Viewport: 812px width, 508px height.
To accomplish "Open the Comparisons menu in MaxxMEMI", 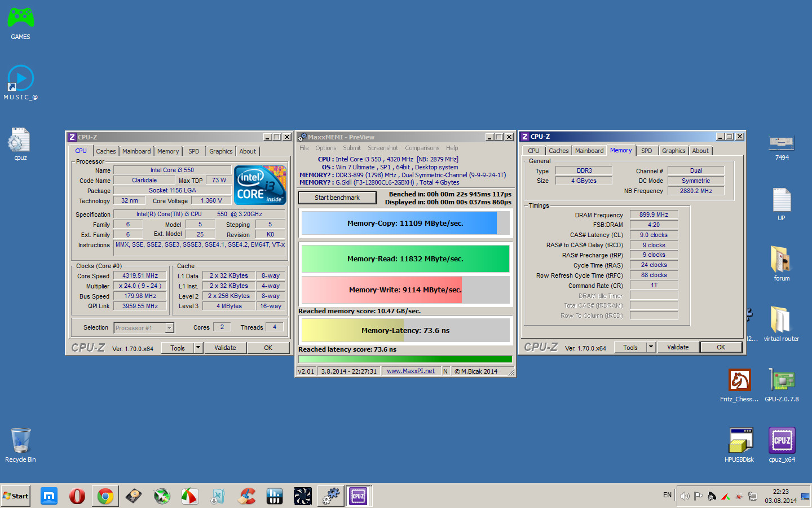I will click(422, 148).
